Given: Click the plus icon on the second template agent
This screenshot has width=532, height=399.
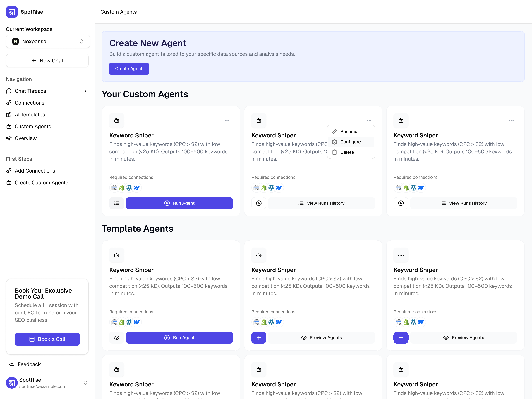Looking at the screenshot, I should (259, 338).
